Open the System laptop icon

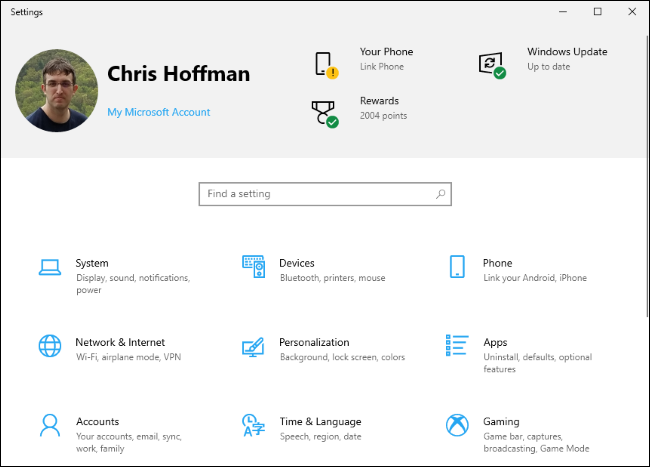(50, 267)
